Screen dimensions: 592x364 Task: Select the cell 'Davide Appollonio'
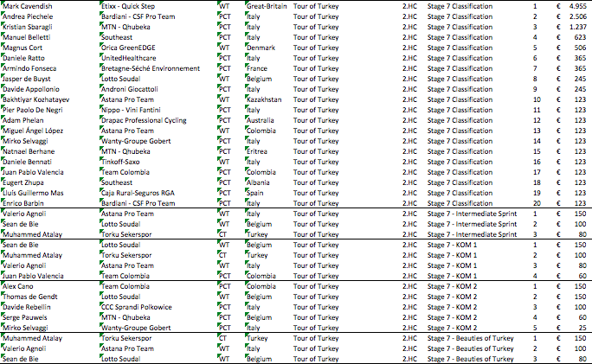31,89
